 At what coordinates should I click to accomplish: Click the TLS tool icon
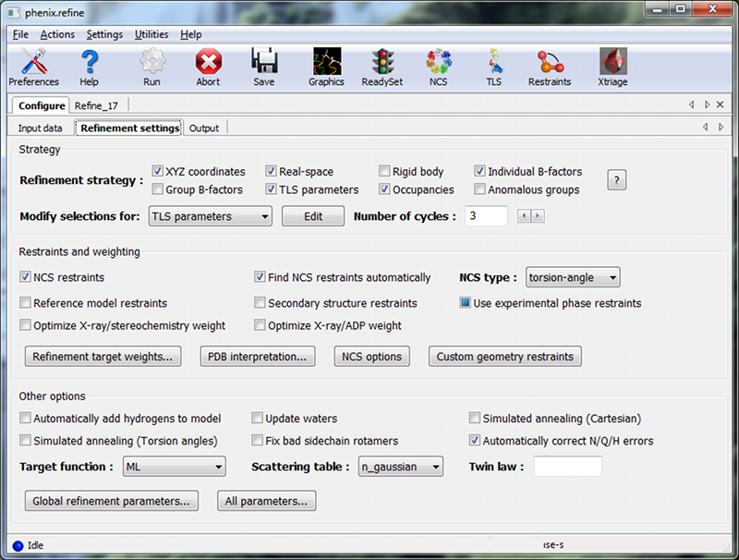pyautogui.click(x=493, y=65)
